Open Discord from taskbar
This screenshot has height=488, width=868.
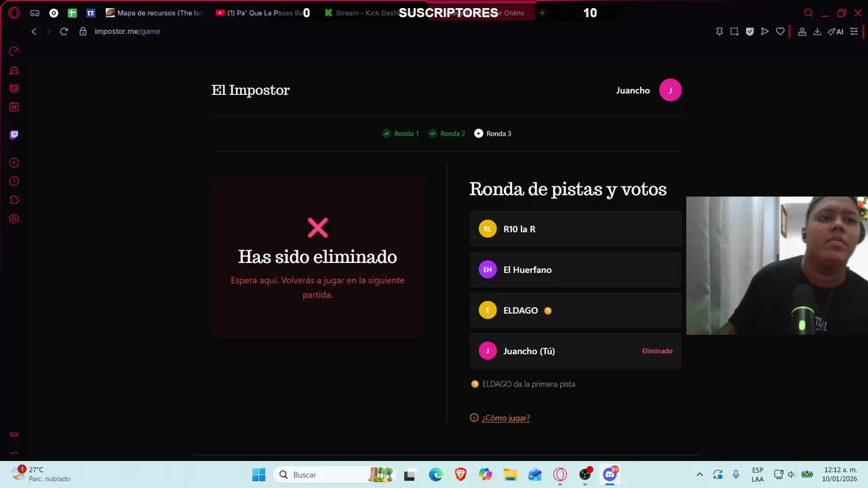(610, 475)
